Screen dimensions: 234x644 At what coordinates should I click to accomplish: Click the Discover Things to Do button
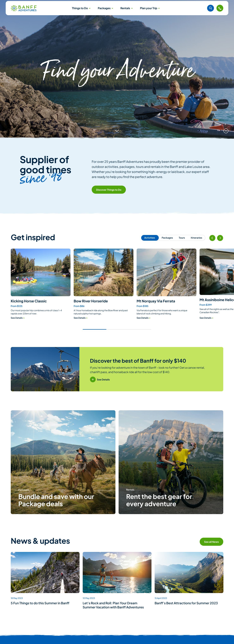pos(109,190)
